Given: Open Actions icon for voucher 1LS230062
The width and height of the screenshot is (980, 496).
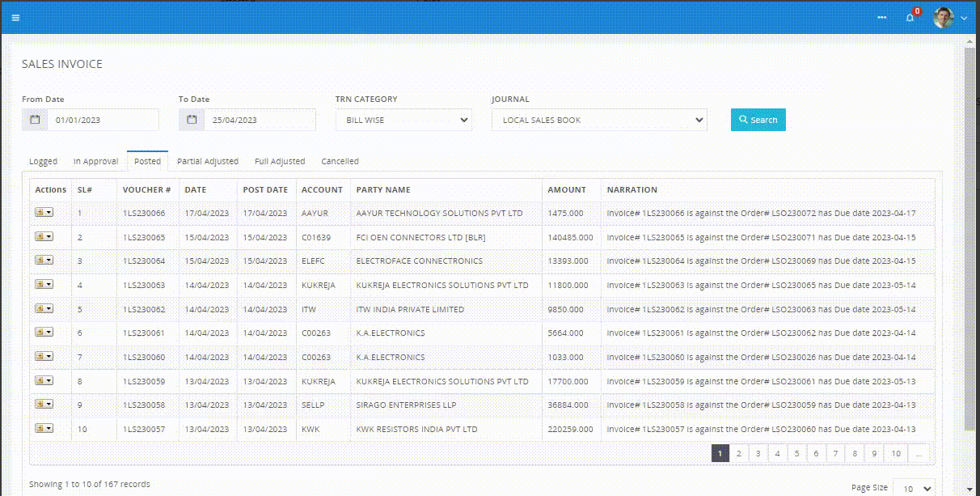Looking at the screenshot, I should [x=44, y=309].
